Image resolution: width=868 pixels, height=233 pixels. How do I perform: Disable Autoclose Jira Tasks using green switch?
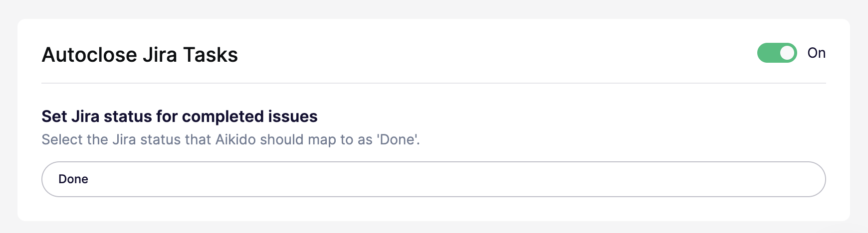[x=777, y=53]
